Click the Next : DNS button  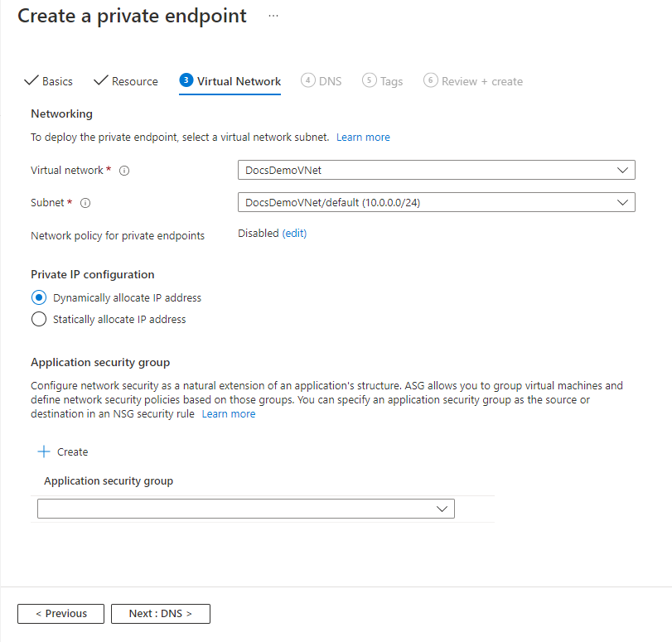pyautogui.click(x=160, y=613)
